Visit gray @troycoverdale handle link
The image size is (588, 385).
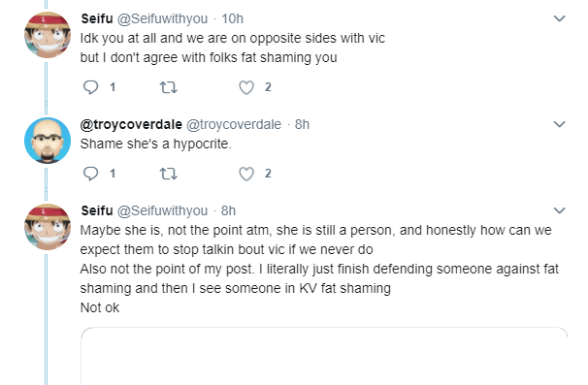coord(234,124)
